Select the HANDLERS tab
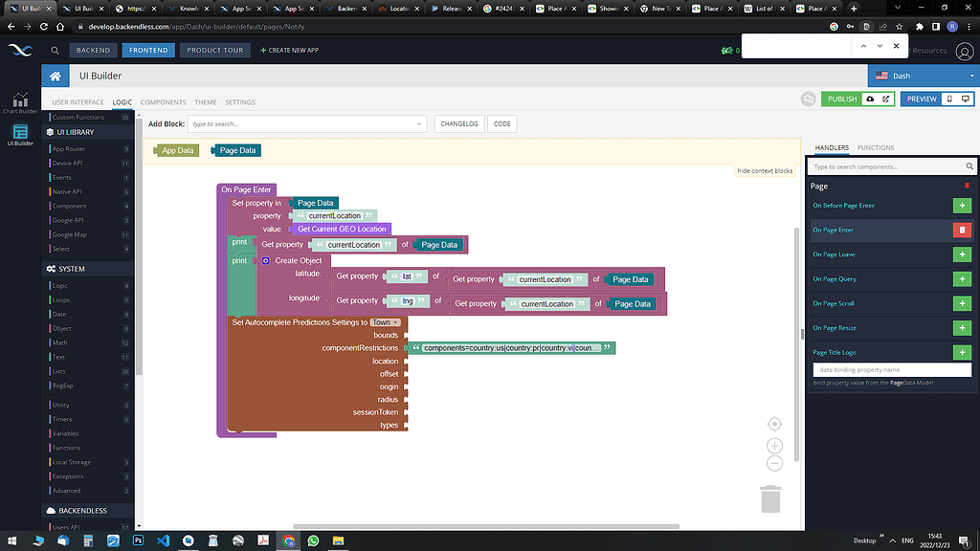The image size is (980, 551). tap(832, 147)
